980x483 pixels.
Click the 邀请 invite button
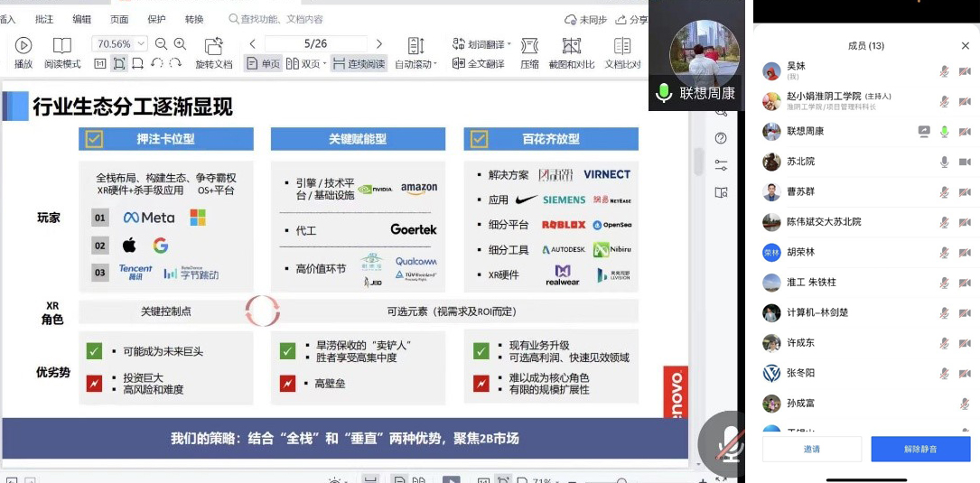pyautogui.click(x=812, y=449)
